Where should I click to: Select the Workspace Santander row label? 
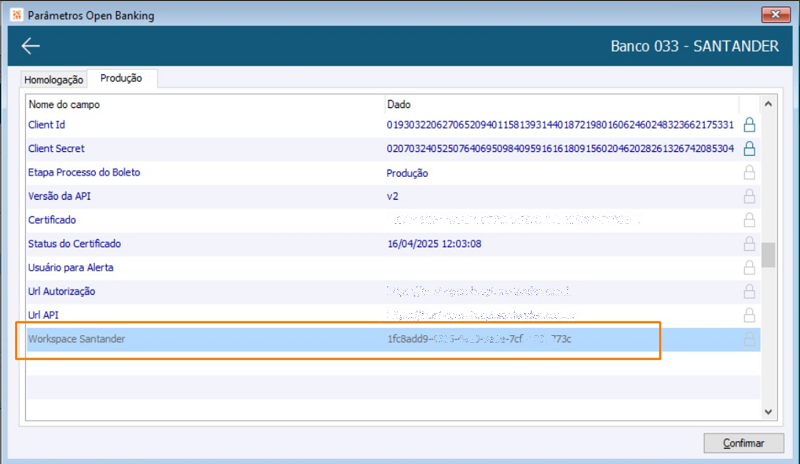[77, 339]
